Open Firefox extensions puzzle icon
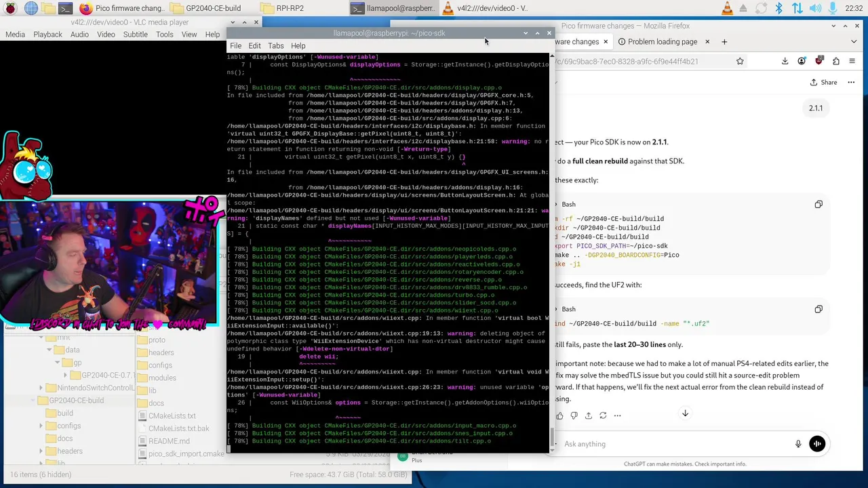 [x=835, y=61]
